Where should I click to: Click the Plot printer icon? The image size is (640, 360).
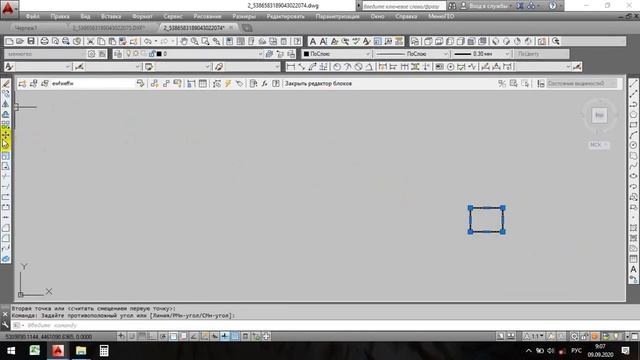pos(44,41)
